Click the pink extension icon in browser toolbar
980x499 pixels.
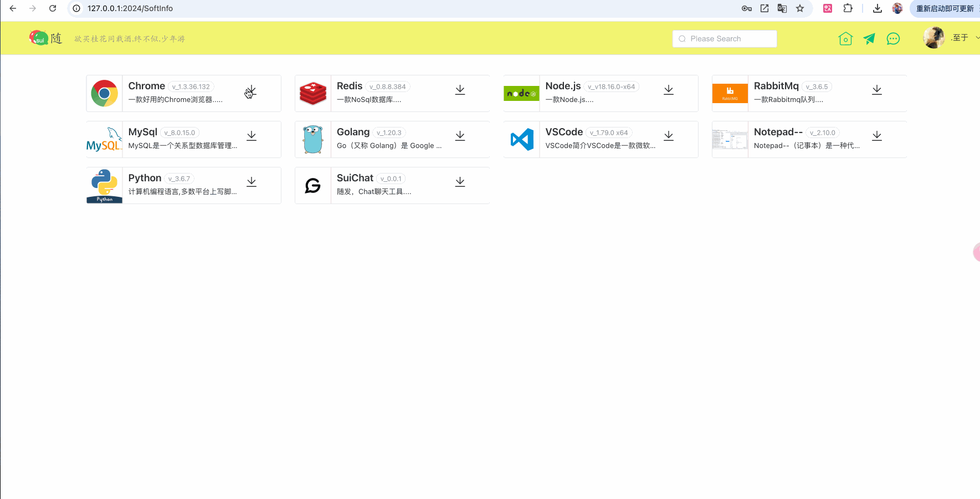[828, 8]
